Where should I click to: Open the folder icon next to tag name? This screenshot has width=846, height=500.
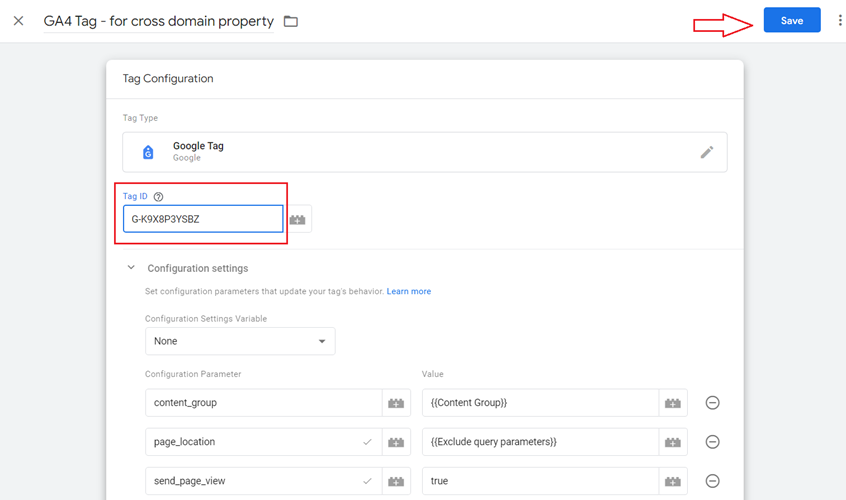point(291,22)
